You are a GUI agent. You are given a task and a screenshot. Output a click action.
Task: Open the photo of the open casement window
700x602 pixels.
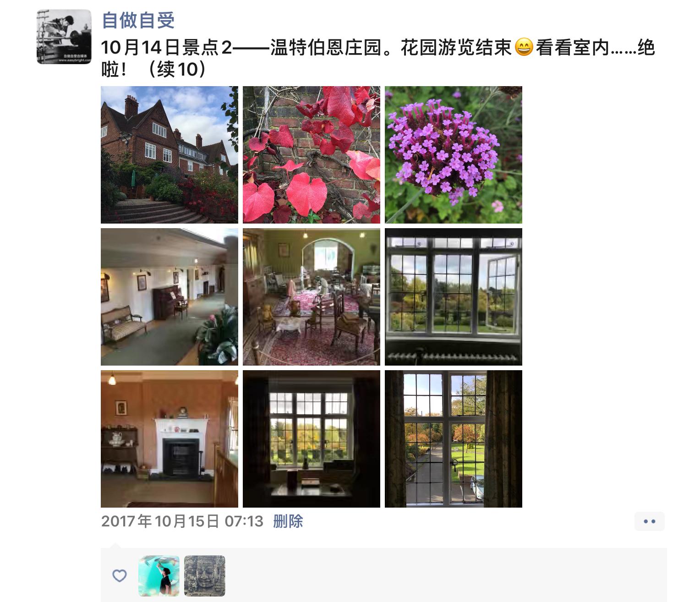[x=454, y=297]
